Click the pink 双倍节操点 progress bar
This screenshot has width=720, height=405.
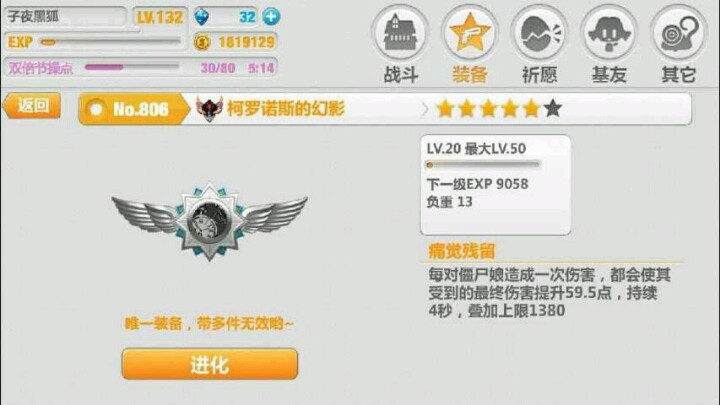(x=132, y=68)
